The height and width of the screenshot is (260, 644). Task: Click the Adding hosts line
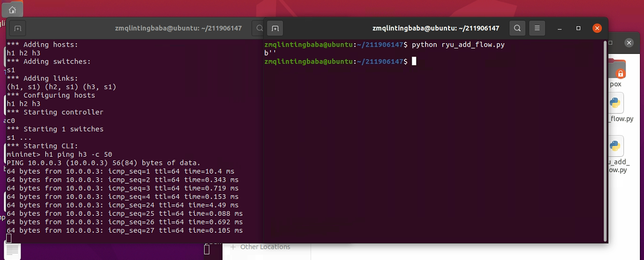click(42, 45)
